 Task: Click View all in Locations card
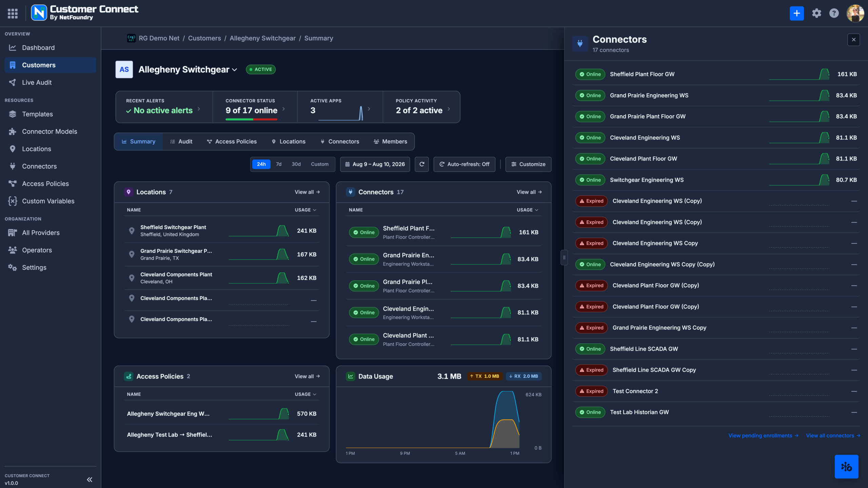coord(307,192)
